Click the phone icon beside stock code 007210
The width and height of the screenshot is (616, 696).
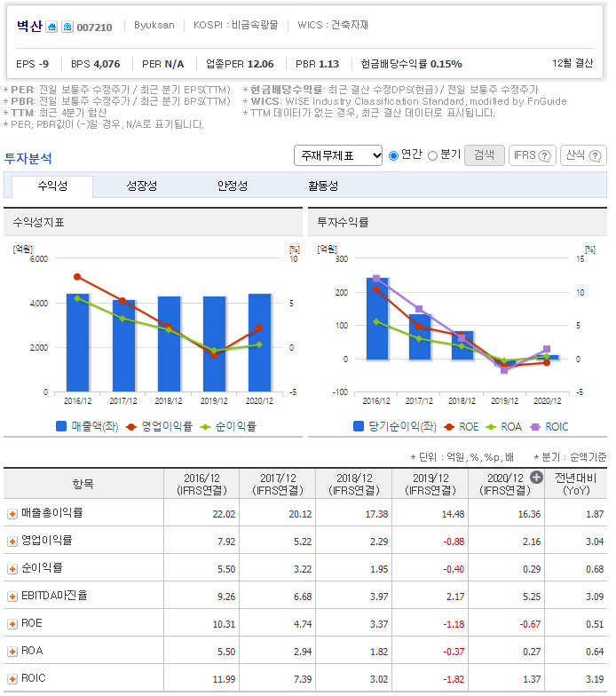click(x=67, y=27)
